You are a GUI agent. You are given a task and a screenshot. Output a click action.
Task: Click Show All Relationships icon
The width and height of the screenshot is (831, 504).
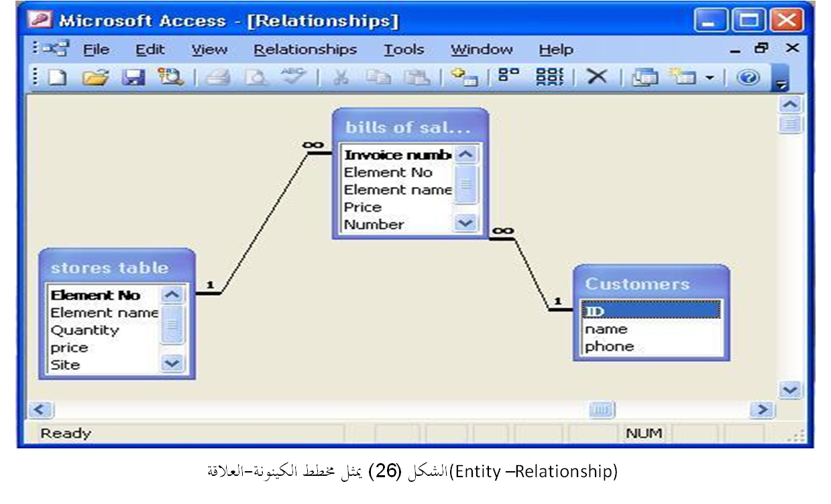549,78
